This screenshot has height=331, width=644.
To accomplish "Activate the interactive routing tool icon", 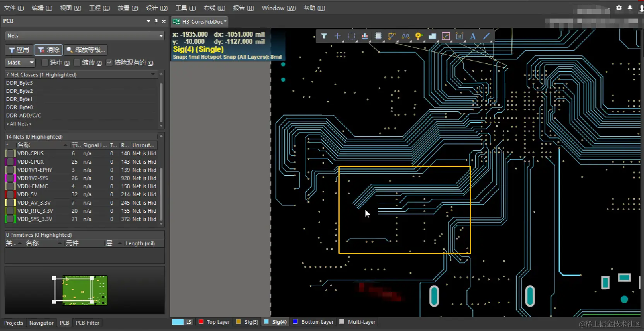I will point(392,36).
